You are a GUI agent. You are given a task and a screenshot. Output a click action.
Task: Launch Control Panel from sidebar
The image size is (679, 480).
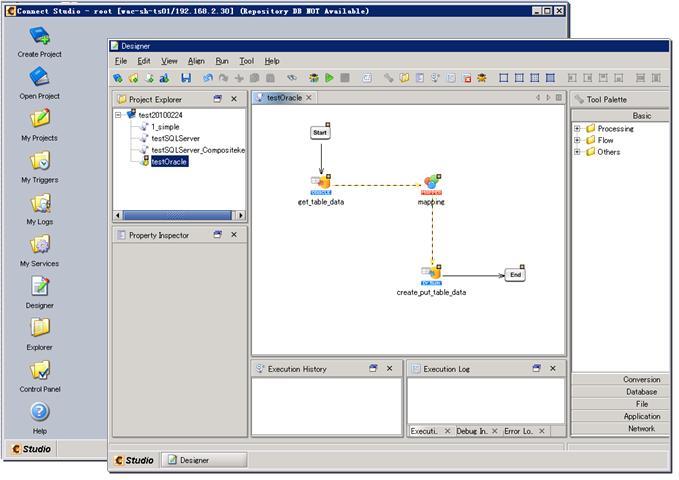pos(40,371)
